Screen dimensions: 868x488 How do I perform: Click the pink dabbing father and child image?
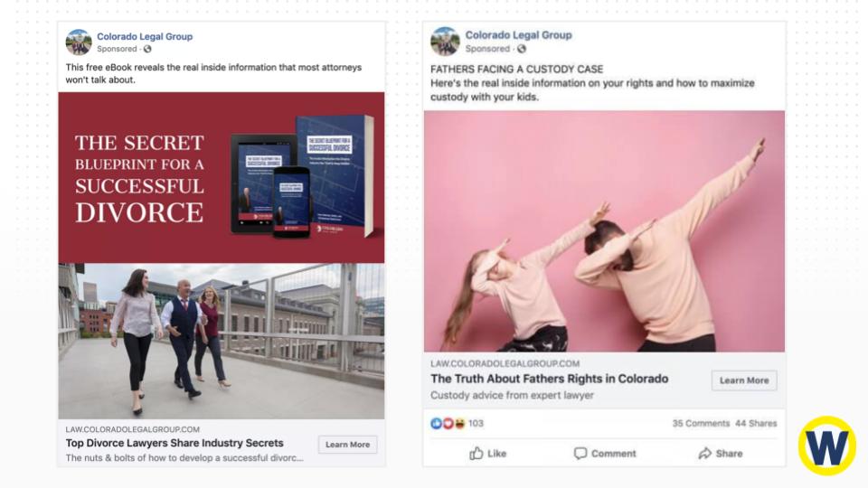pos(604,230)
